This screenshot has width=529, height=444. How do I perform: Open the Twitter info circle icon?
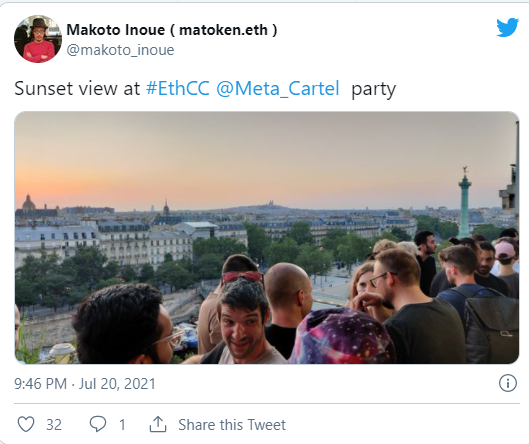point(508,383)
